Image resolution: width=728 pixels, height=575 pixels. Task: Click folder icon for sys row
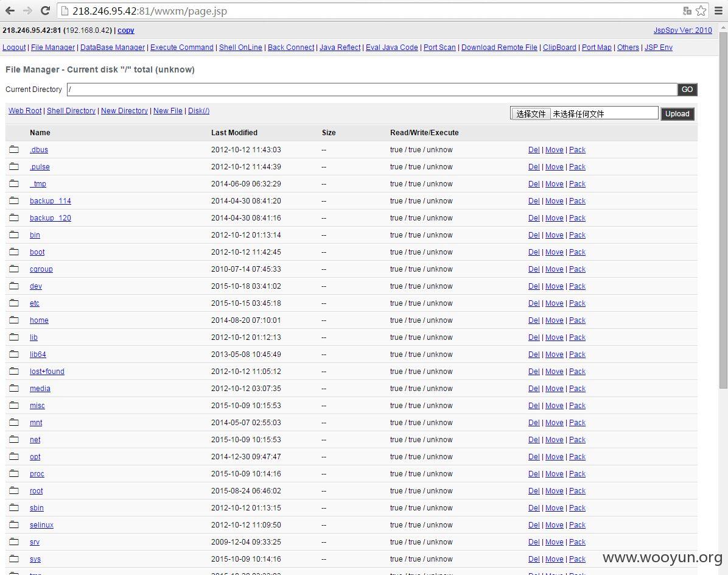pyautogui.click(x=14, y=559)
